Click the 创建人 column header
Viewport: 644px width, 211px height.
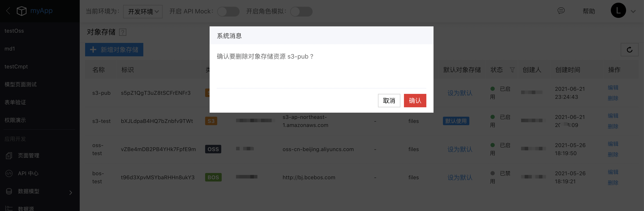tap(532, 70)
